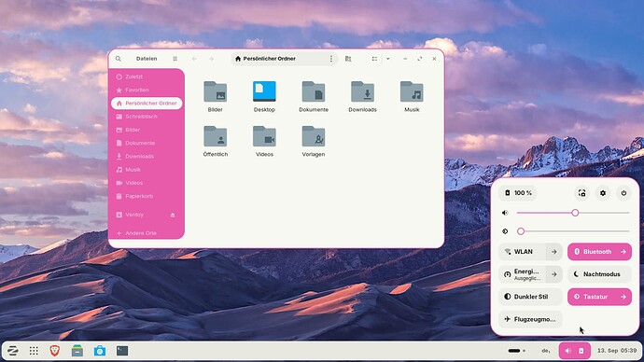Open the Zorin start menu
The width and height of the screenshot is (644, 362).
[x=13, y=351]
